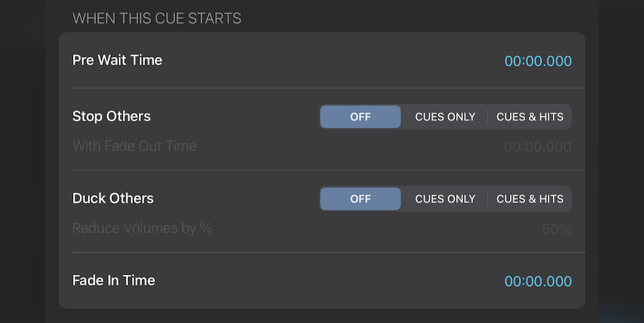The height and width of the screenshot is (323, 644).
Task: Set Stop Others to OFF
Action: (x=360, y=117)
